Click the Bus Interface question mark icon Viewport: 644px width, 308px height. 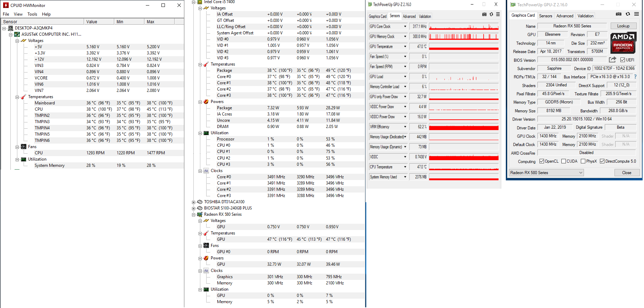[x=635, y=77]
